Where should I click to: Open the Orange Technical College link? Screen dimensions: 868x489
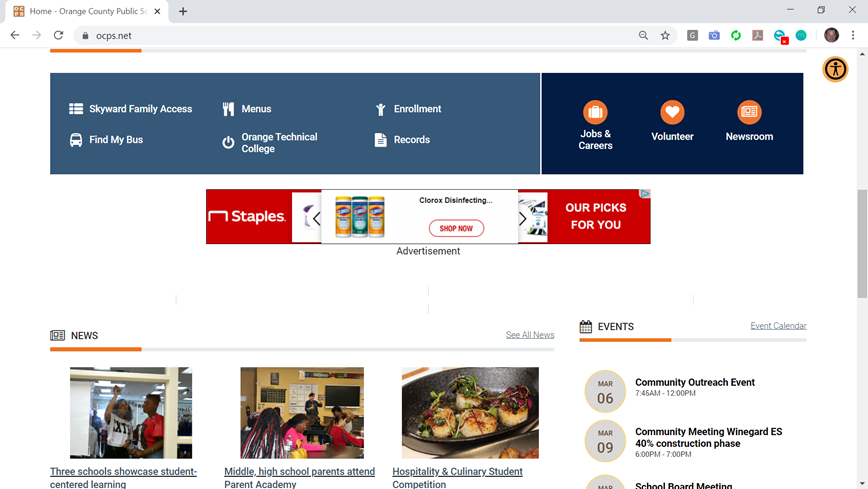click(279, 143)
